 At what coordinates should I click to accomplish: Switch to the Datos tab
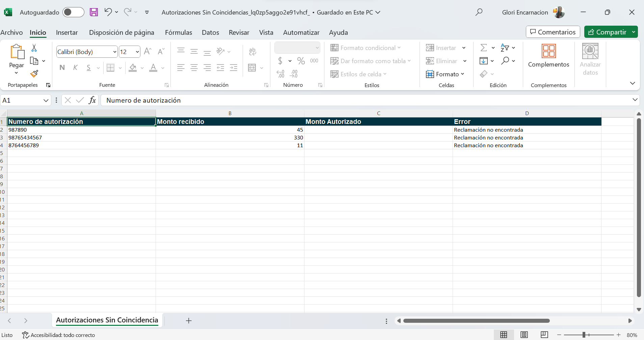(x=210, y=32)
